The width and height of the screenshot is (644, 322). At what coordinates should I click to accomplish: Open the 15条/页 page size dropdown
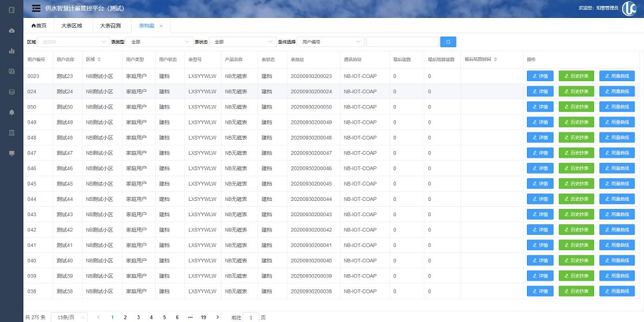(x=69, y=317)
